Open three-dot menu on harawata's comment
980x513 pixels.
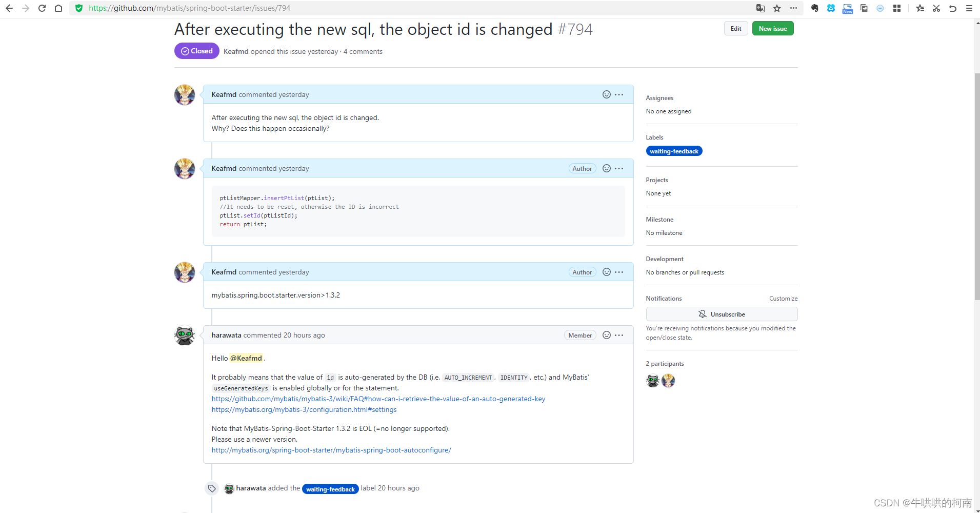click(x=619, y=335)
